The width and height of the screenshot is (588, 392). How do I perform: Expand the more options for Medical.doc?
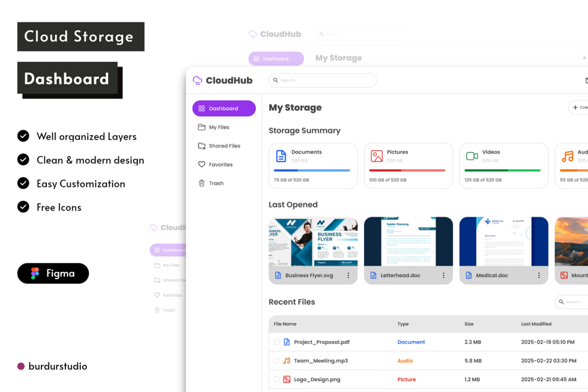click(x=539, y=276)
